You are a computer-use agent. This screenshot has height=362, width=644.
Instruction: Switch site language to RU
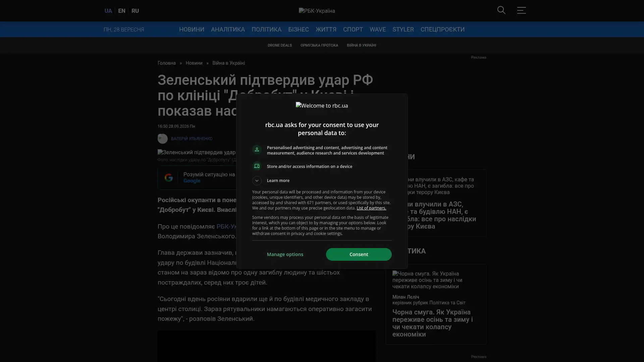[135, 11]
